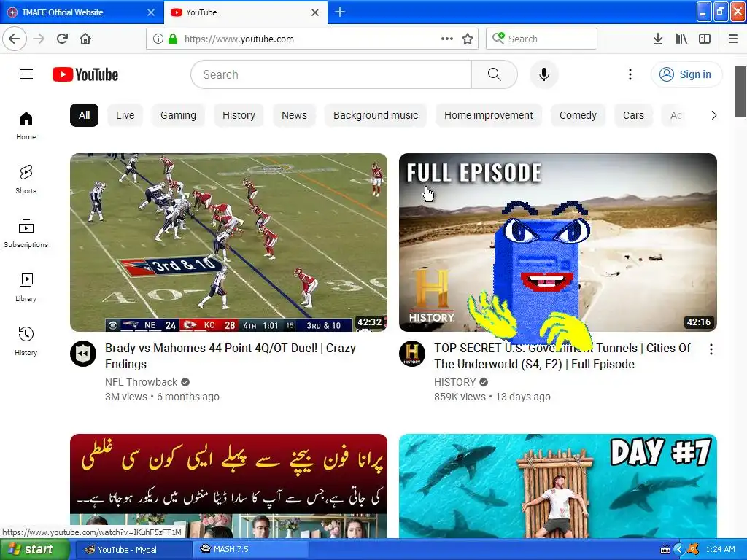Click the NFL Throwback channel avatar
The width and height of the screenshot is (747, 560).
83,354
